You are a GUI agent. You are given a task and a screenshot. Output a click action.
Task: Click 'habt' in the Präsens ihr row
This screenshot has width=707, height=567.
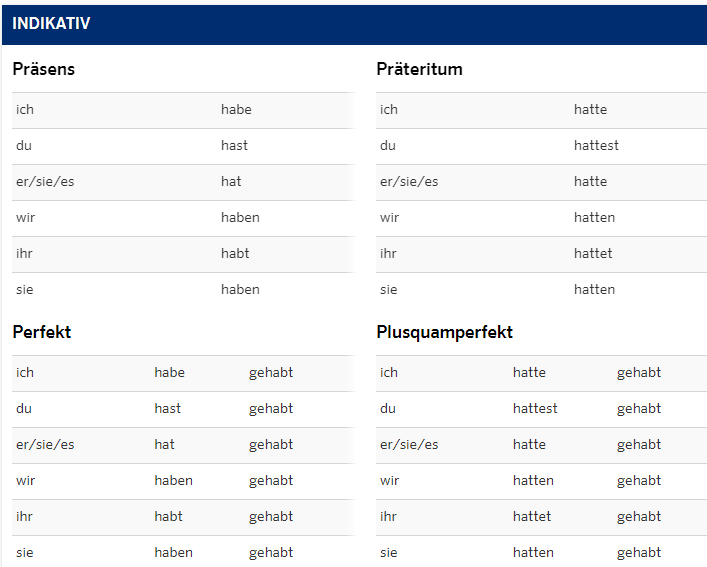tap(235, 254)
